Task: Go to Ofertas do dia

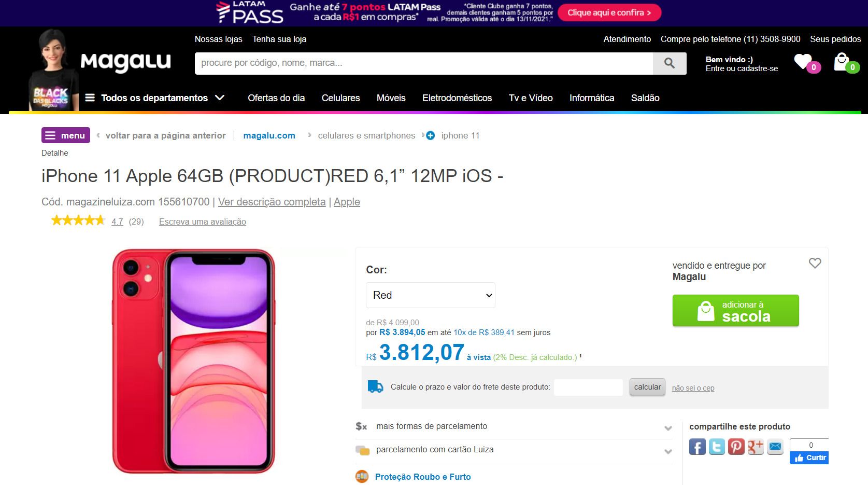Action: pyautogui.click(x=276, y=98)
